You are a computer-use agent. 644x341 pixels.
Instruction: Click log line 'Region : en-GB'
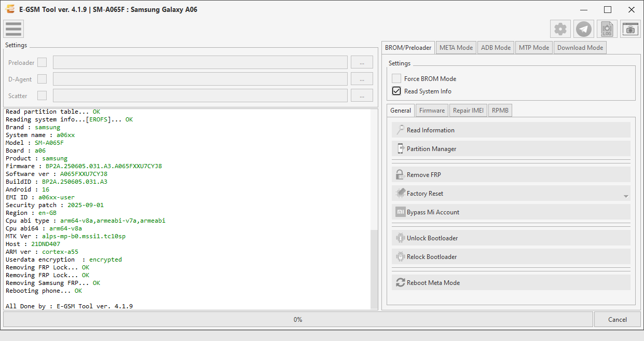coord(31,213)
